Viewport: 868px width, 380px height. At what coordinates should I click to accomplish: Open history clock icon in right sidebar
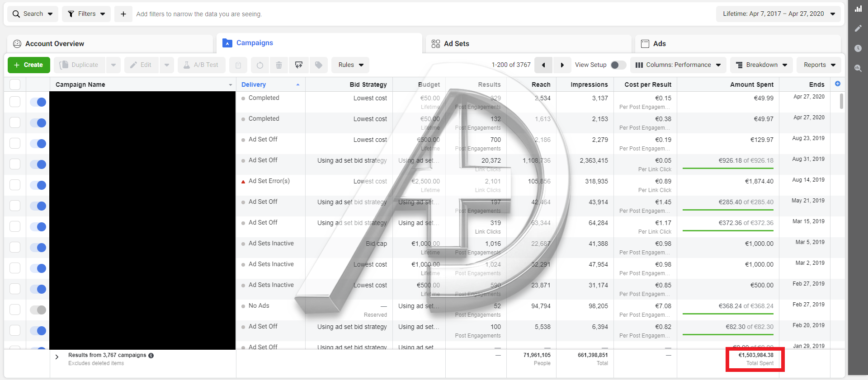click(858, 48)
